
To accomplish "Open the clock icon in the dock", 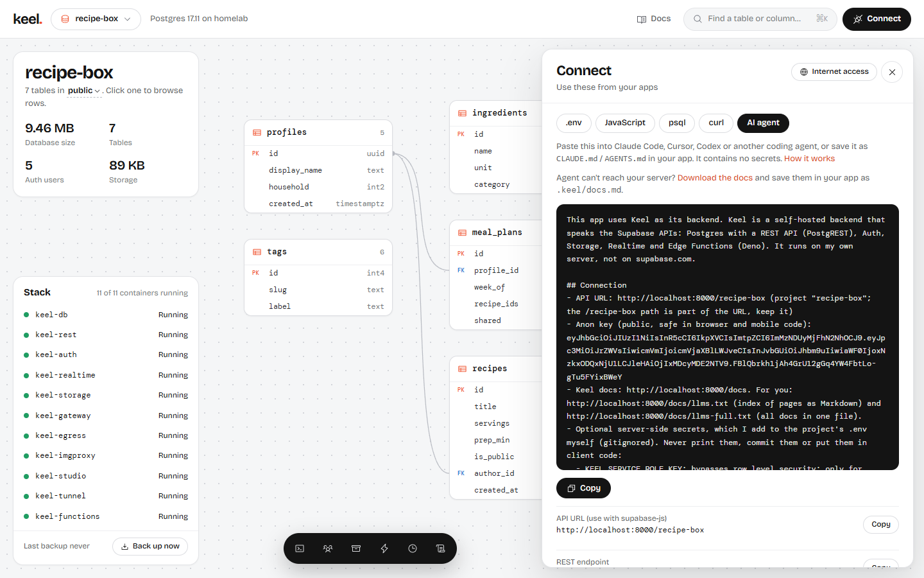I will click(413, 548).
